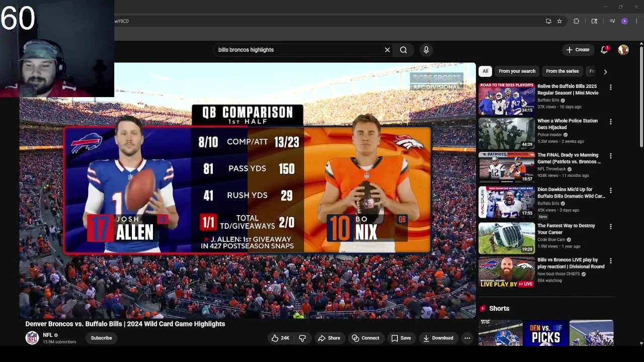Open options for Relive the Buffalo Bills video
This screenshot has height=362, width=644.
click(x=611, y=87)
